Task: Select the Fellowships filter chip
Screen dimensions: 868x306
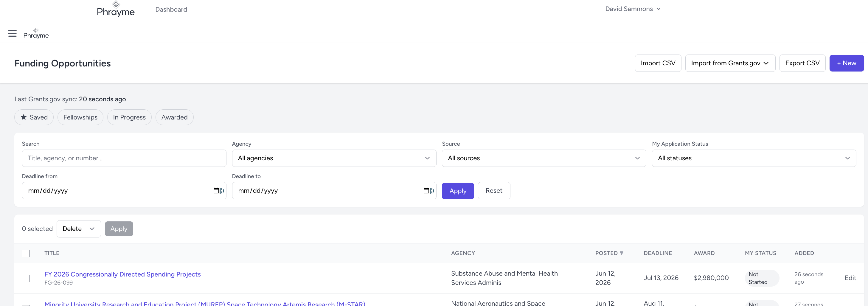Action: pos(80,117)
